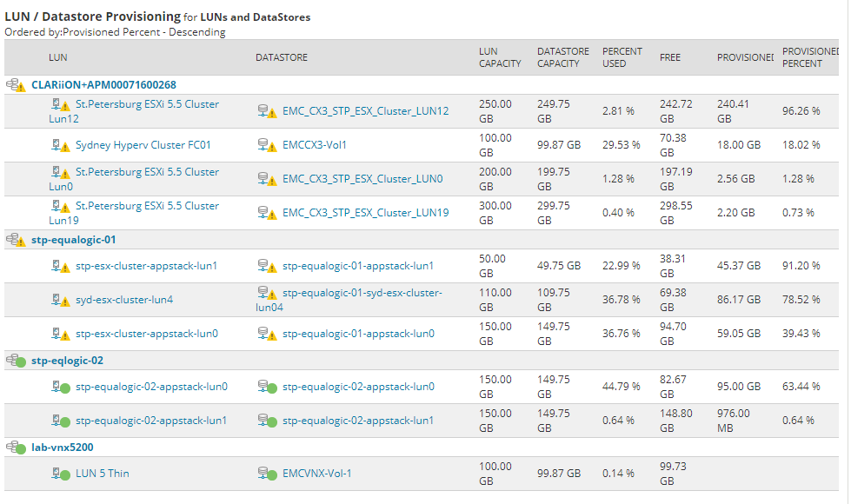The image size is (851, 504).
Task: Open datastore EMC_CX3_STP_ESX_Cluster_LUN12 link
Action: pos(366,111)
